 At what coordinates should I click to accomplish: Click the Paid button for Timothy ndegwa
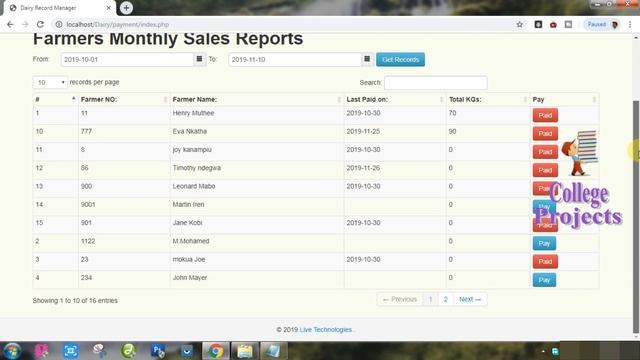pos(545,170)
